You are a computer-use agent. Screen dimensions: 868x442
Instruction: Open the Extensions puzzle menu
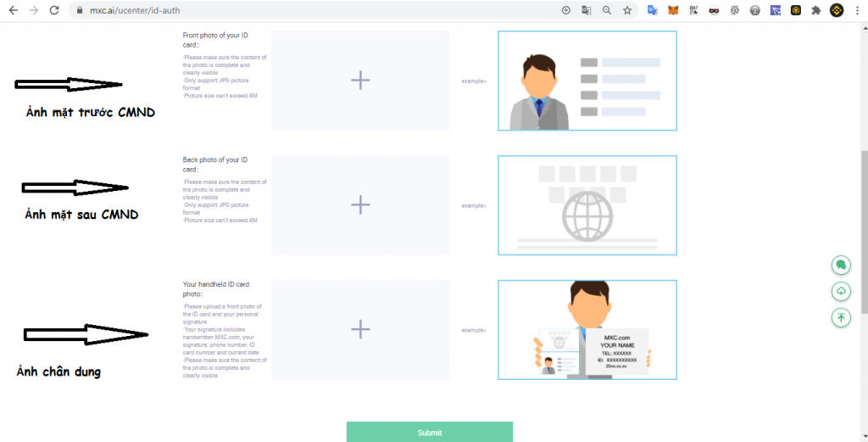pyautogui.click(x=816, y=10)
